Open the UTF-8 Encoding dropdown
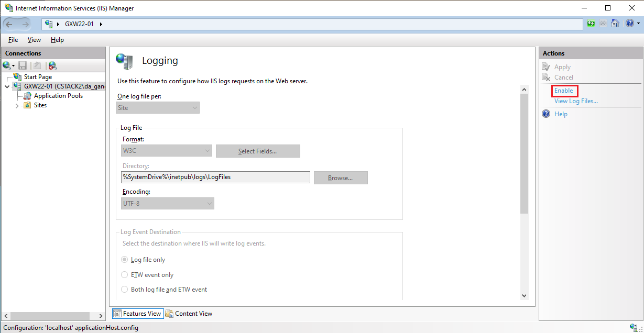Image resolution: width=644 pixels, height=333 pixels. click(168, 203)
